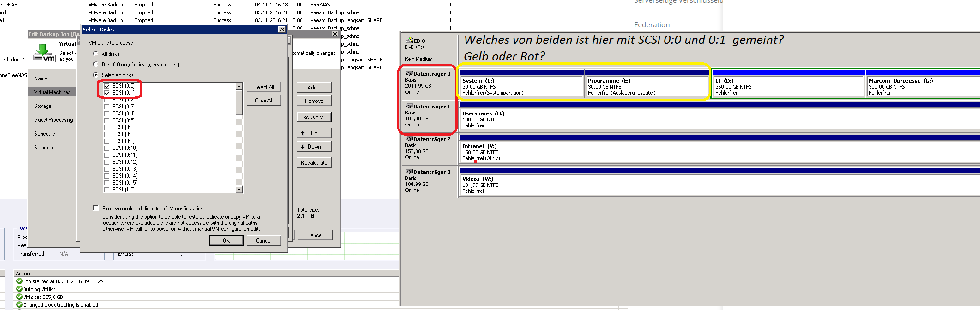Go to the Storage wizard step

pyautogui.click(x=42, y=106)
